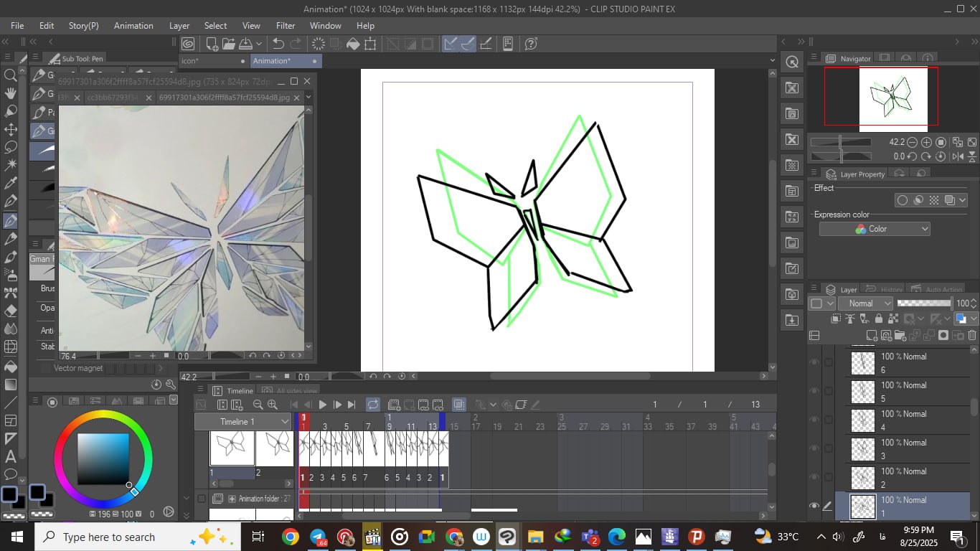Click the color wheel's square picker area

point(103,458)
